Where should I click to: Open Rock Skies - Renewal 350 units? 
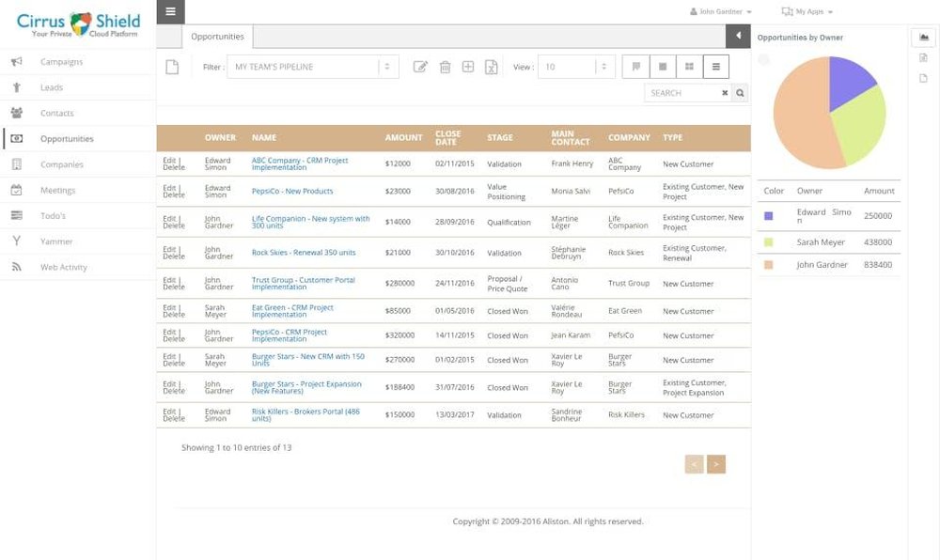[x=304, y=253]
